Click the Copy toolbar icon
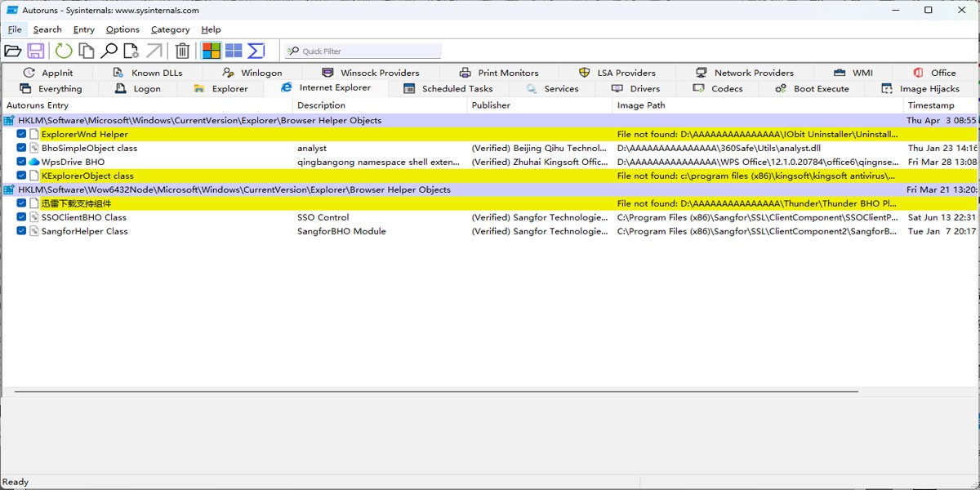 pos(86,51)
